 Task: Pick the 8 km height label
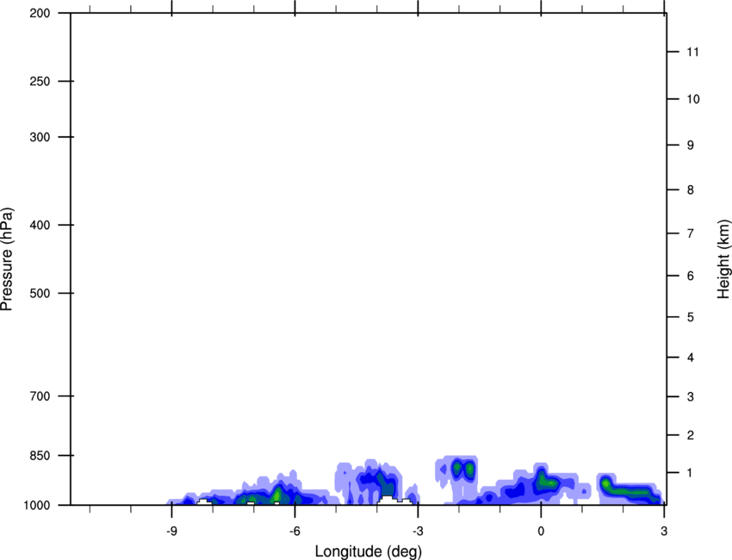point(691,190)
